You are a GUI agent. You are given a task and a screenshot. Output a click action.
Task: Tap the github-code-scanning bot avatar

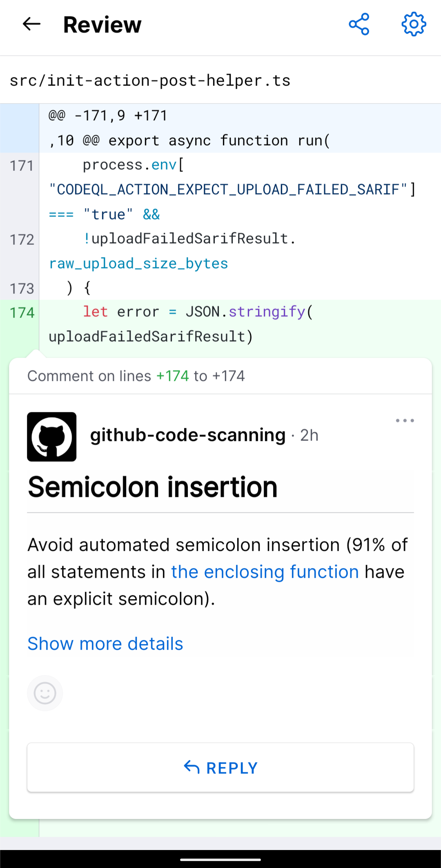[x=51, y=436]
